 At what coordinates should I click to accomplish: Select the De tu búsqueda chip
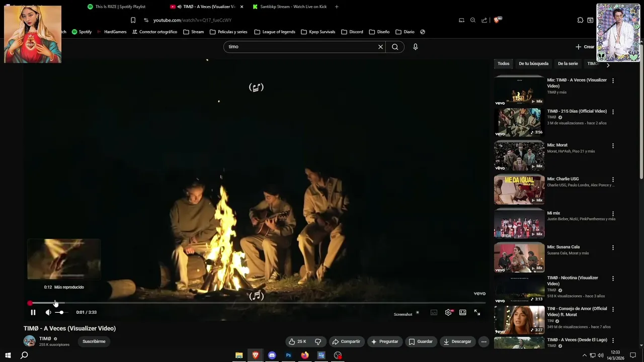pyautogui.click(x=533, y=64)
